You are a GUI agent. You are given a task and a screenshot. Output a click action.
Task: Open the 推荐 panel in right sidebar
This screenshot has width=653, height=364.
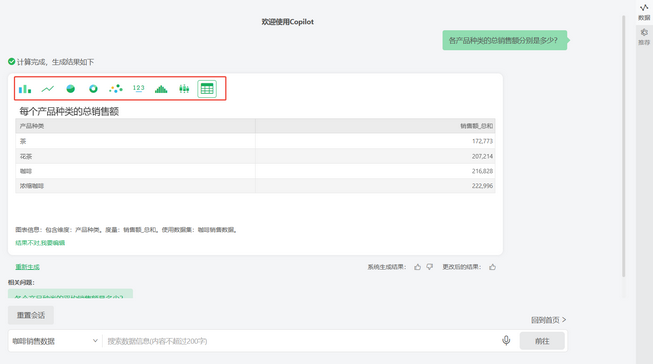[x=644, y=37]
